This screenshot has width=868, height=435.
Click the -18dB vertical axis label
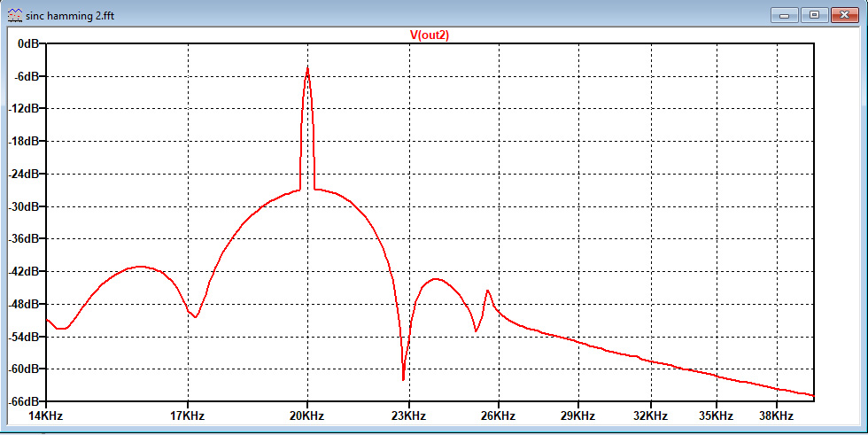pos(24,141)
